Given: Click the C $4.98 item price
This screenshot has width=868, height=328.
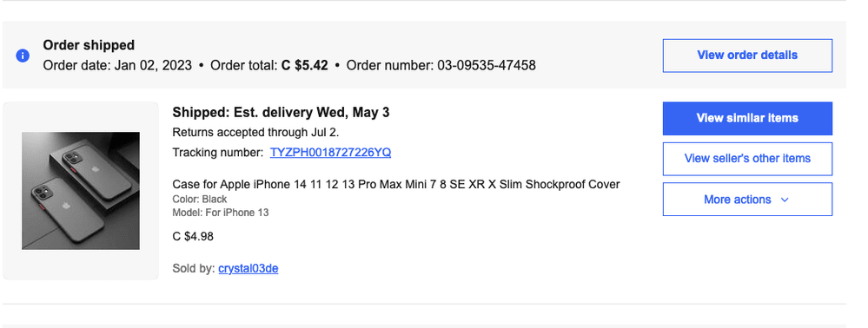Looking at the screenshot, I should click(193, 237).
